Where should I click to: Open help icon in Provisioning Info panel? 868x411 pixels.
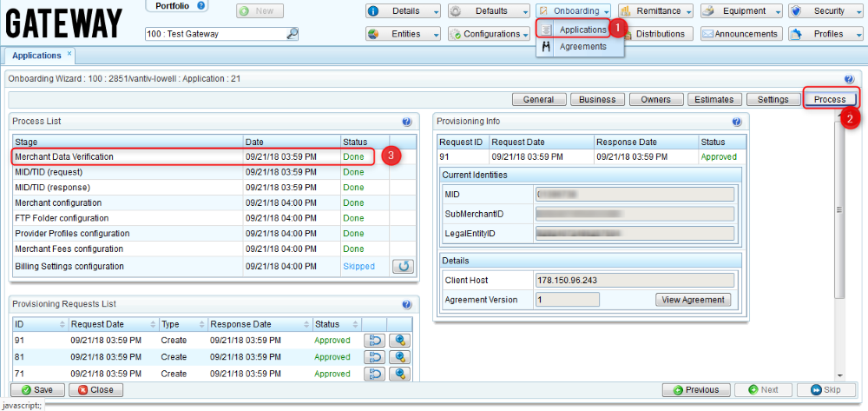click(736, 122)
